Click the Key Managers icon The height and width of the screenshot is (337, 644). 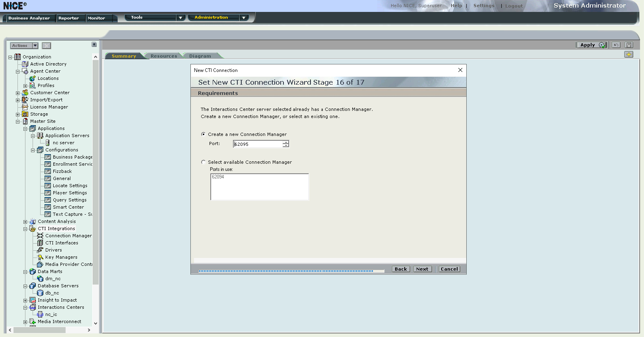point(40,257)
